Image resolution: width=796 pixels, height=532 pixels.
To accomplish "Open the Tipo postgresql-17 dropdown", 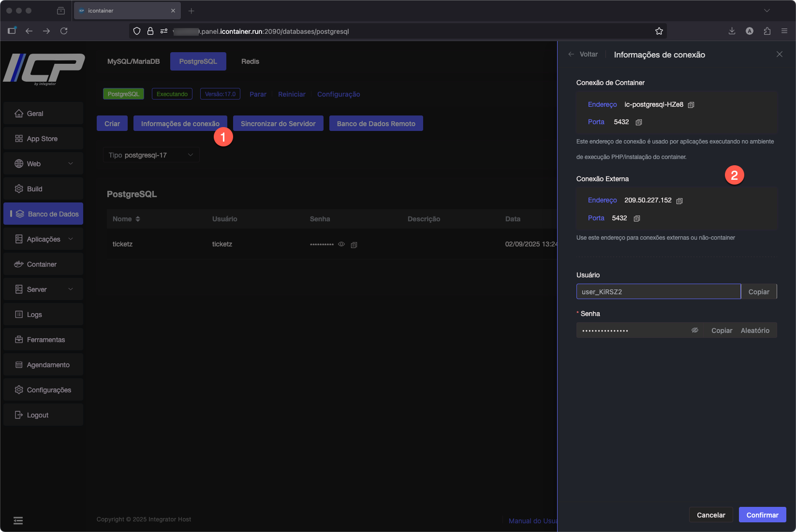I will [x=151, y=155].
